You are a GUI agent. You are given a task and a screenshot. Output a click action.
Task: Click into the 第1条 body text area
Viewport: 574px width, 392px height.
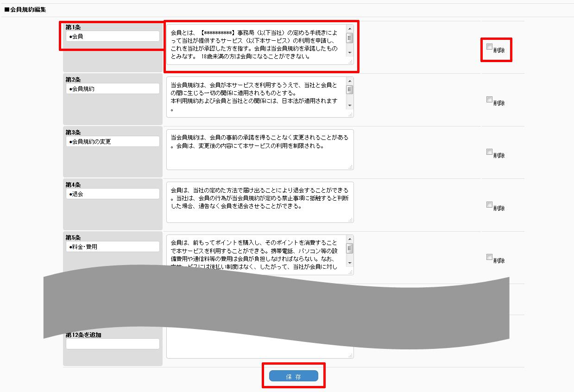[255, 44]
